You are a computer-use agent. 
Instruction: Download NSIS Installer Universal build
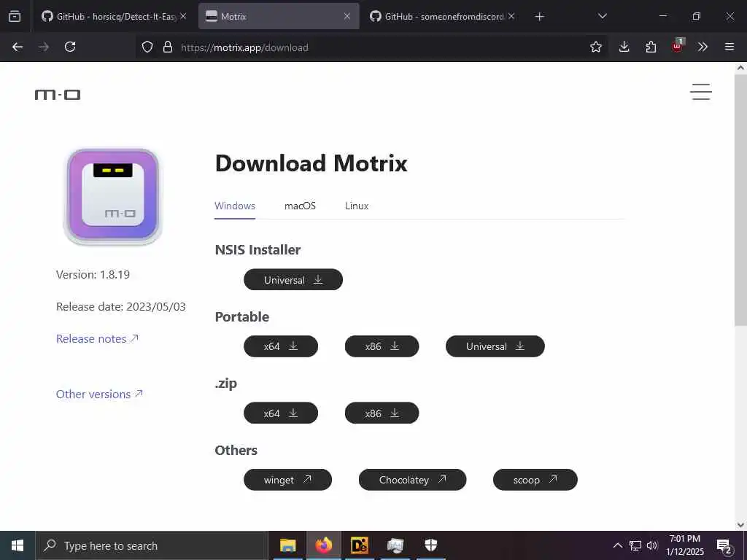[293, 279]
